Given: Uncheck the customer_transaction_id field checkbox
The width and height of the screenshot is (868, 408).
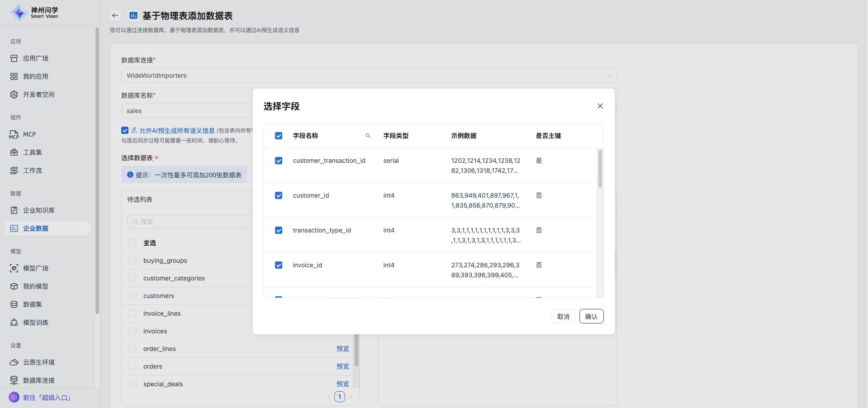Looking at the screenshot, I should coord(279,161).
